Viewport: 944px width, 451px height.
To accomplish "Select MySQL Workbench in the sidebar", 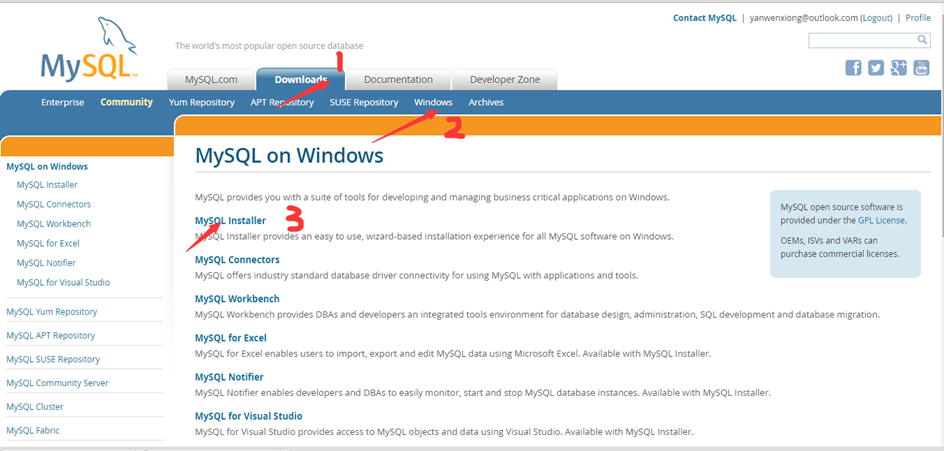I will click(54, 223).
